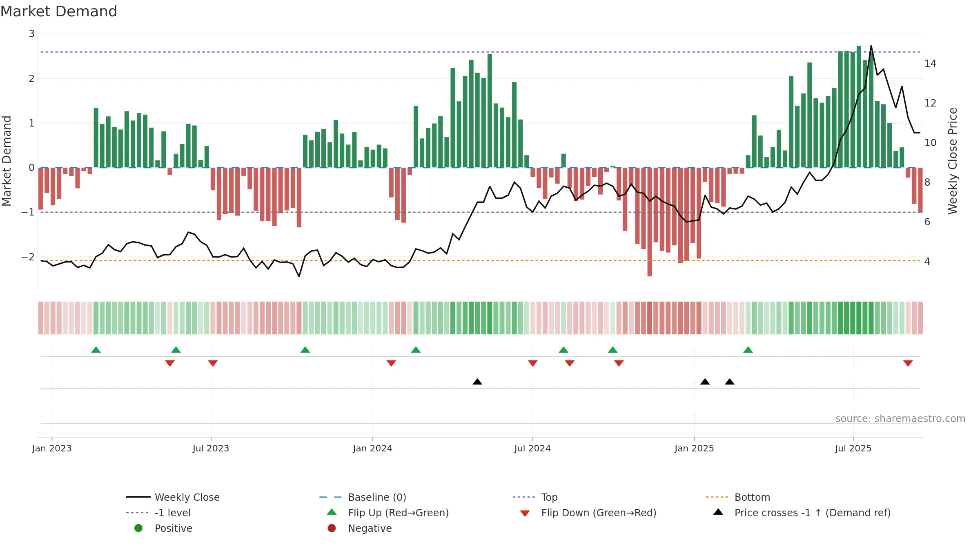Select the Flip Down triangle at July 2023

[213, 363]
